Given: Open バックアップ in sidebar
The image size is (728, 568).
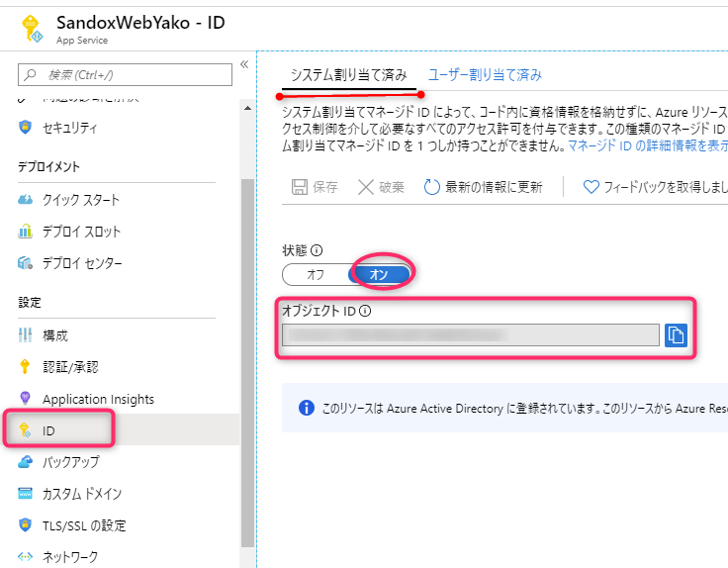Looking at the screenshot, I should [70, 462].
